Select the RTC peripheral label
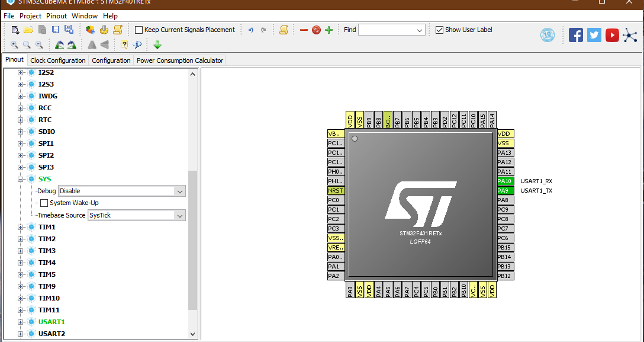This screenshot has width=644, height=342. click(45, 120)
